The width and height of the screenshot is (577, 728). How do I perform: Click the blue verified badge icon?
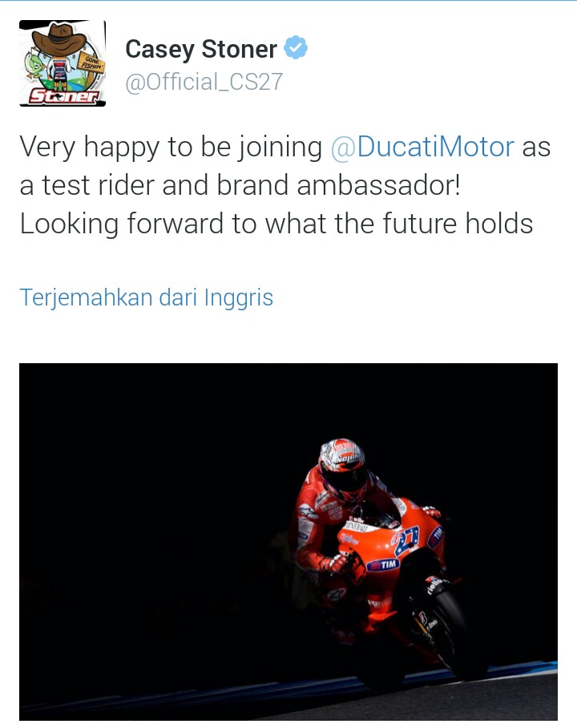[296, 47]
